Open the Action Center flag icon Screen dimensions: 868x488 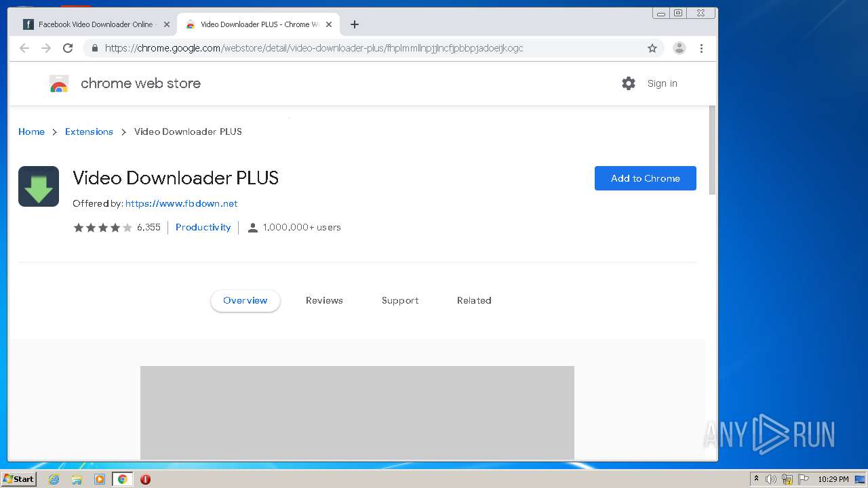[804, 479]
